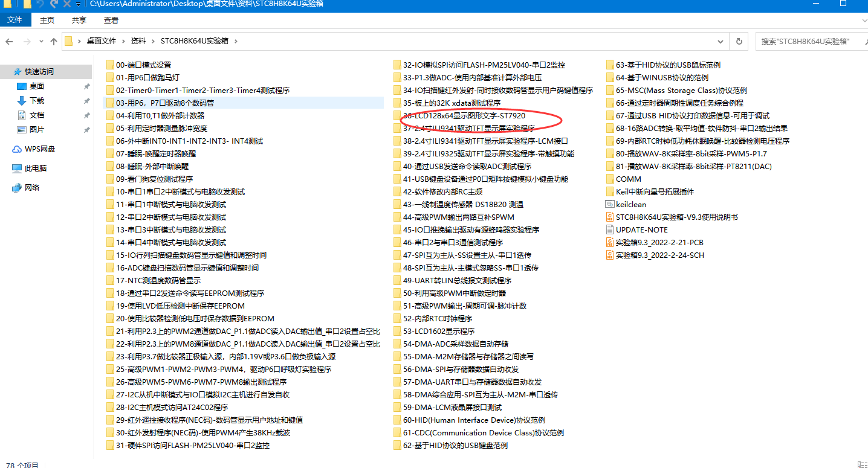Open the recent locations dropdown arrow
868x468 pixels.
tap(41, 42)
